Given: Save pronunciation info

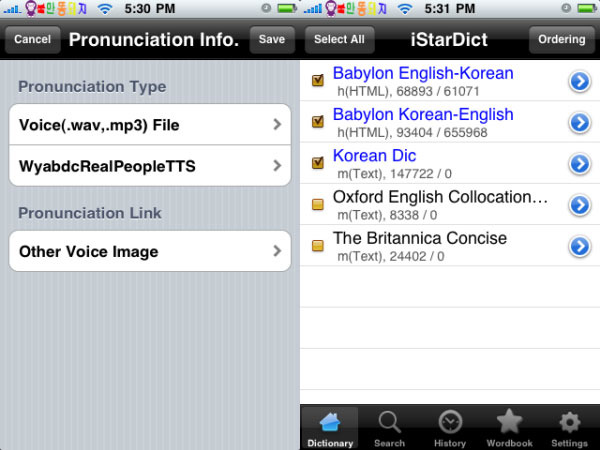Looking at the screenshot, I should (272, 39).
